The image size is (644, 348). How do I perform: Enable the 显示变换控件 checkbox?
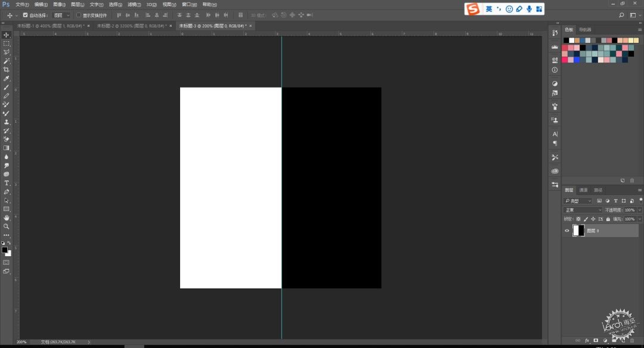pyautogui.click(x=79, y=15)
